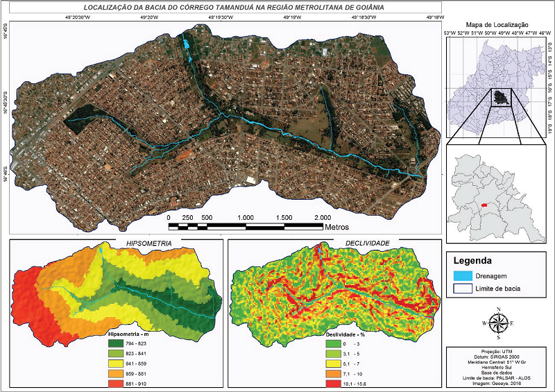The image size is (555, 392).
Task: Pick the yellow 841 - 859 hypsometry swatch
Action: coord(114,361)
